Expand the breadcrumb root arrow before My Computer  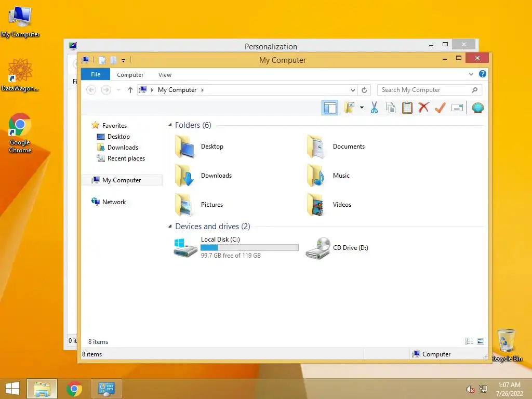pyautogui.click(x=152, y=90)
